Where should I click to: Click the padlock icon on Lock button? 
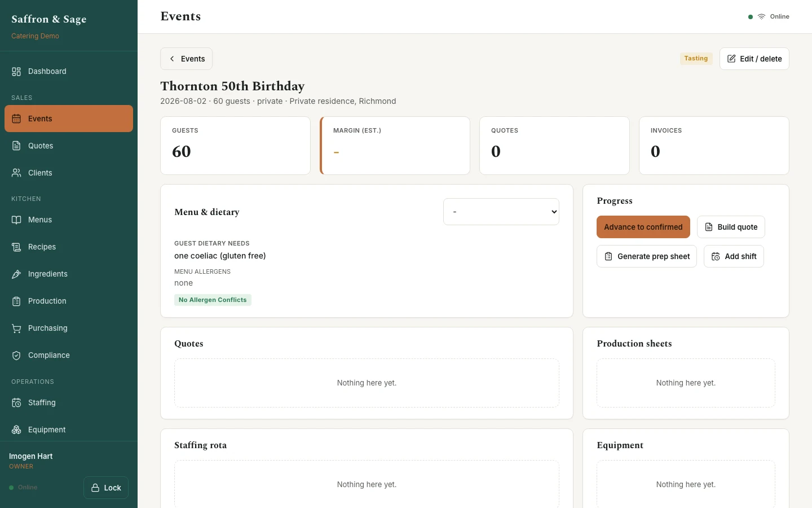[x=95, y=488]
